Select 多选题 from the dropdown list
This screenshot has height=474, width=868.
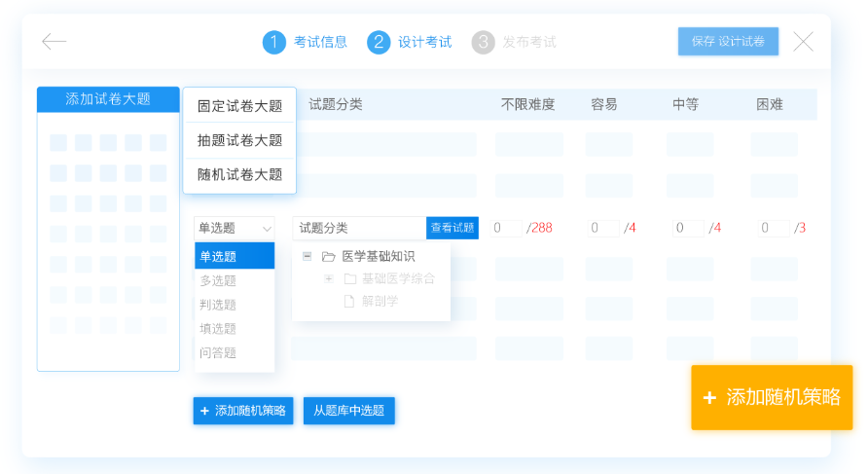click(x=219, y=280)
